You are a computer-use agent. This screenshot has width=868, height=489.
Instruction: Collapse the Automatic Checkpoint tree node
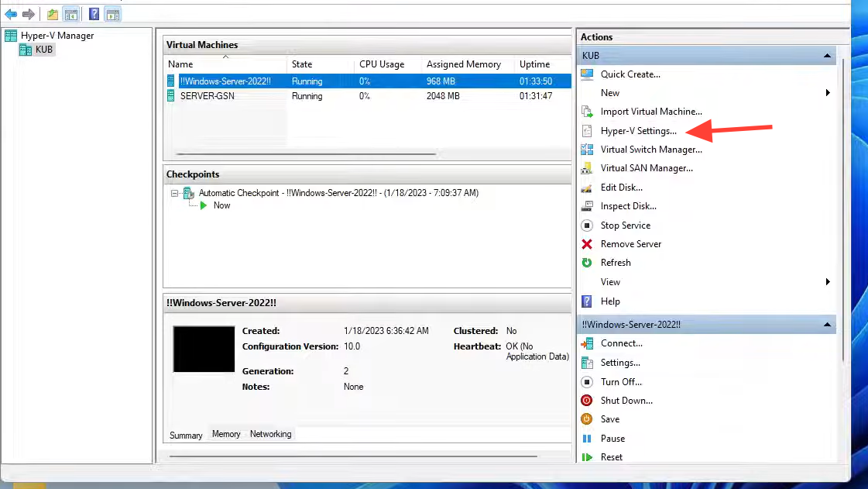point(174,193)
